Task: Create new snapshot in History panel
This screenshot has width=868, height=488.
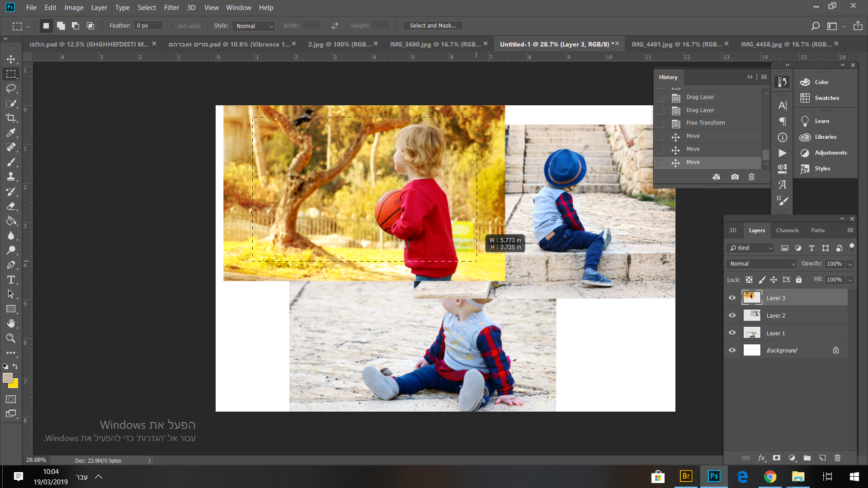Action: pos(735,177)
